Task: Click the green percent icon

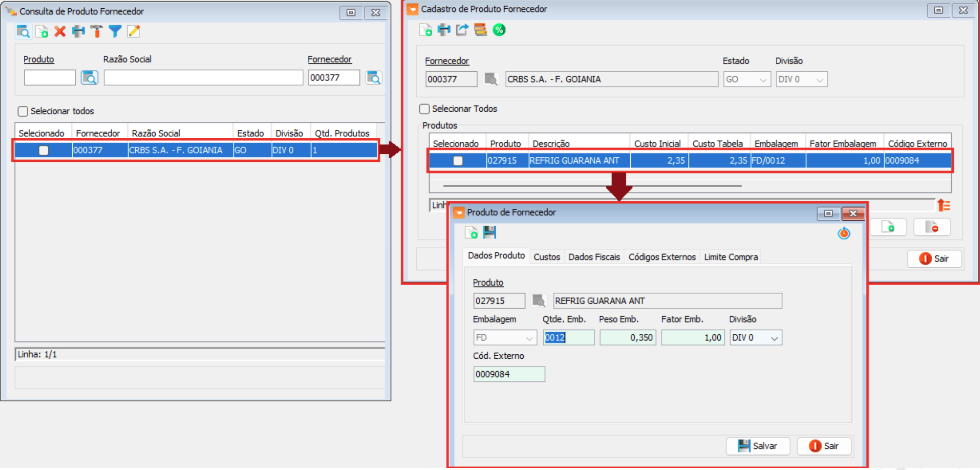Action: [x=499, y=30]
